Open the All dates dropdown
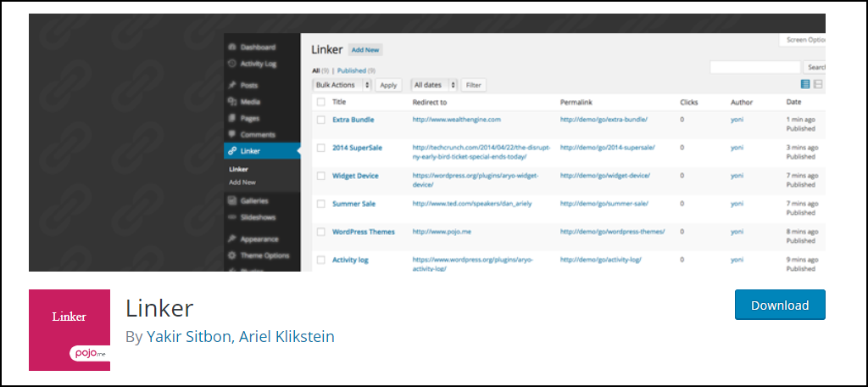 click(x=435, y=85)
